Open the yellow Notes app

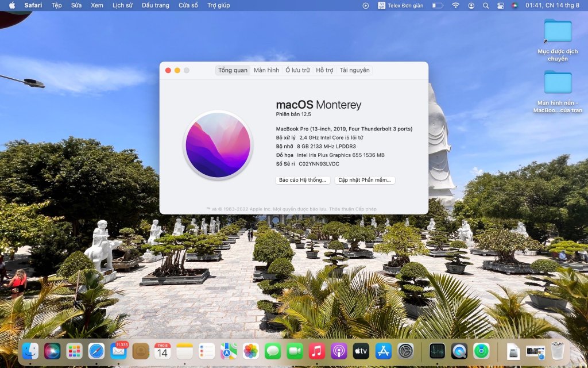[x=184, y=351]
